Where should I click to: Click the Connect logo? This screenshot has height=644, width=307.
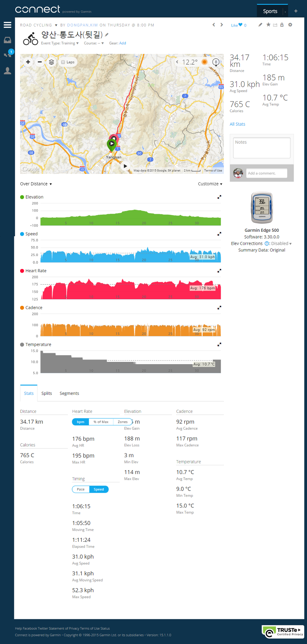37,9
